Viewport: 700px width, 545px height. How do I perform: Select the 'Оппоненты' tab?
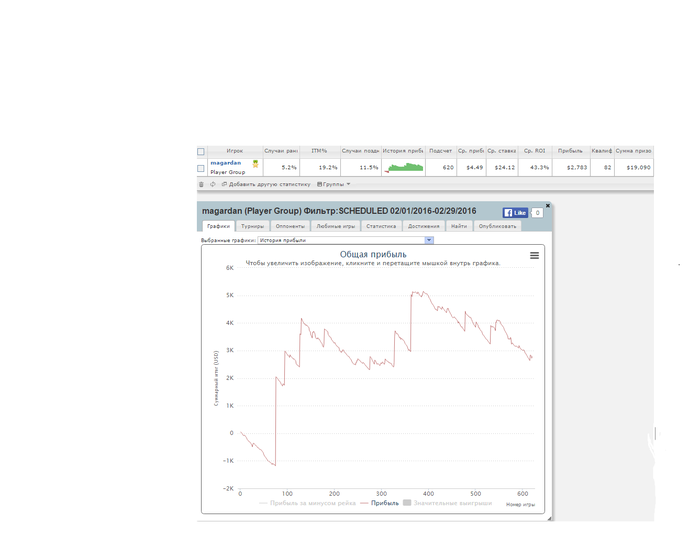(x=291, y=227)
